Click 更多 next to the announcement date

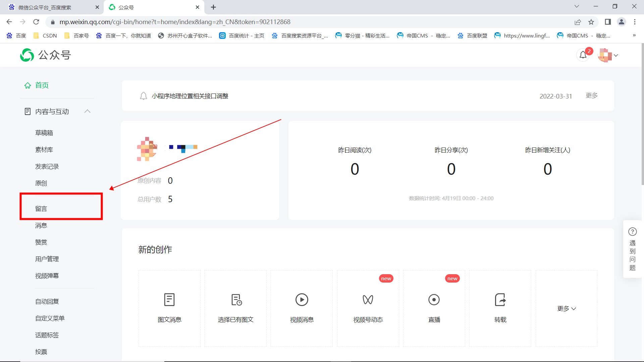coord(592,96)
